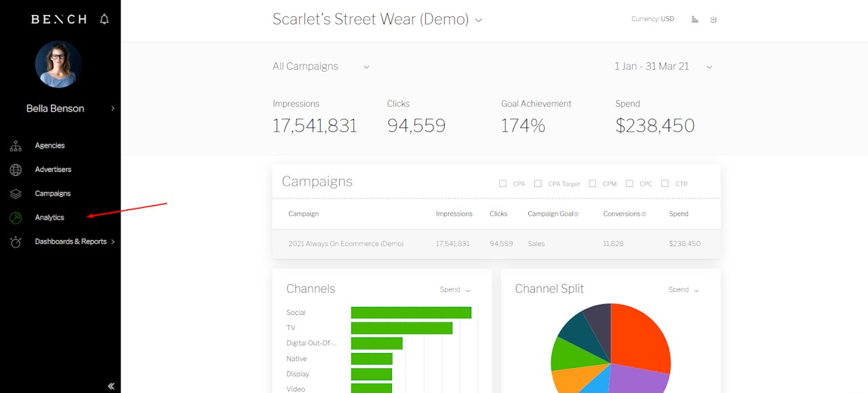Click the Campaigns layers icon

(x=16, y=194)
